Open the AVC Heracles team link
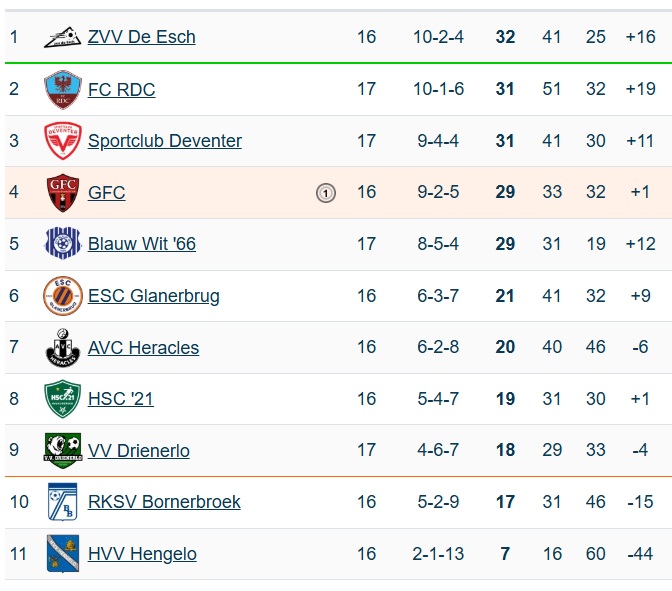672x591 pixels. (x=144, y=348)
